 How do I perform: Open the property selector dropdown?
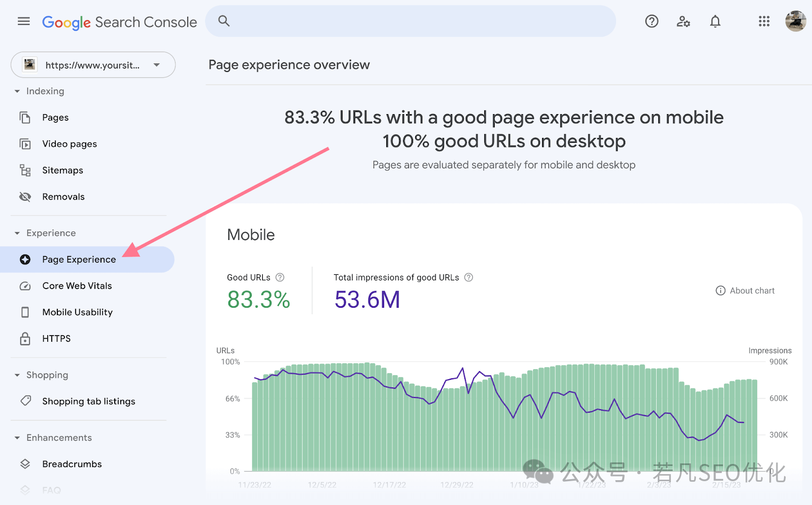[x=93, y=65]
